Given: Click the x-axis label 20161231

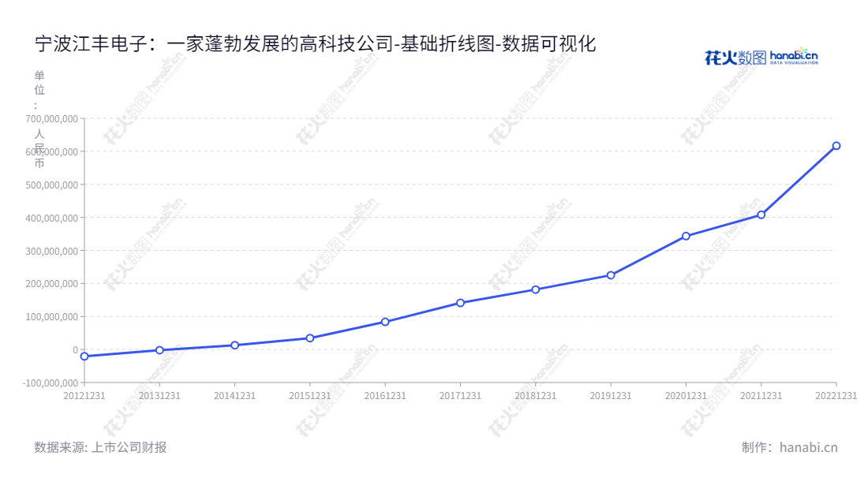Looking at the screenshot, I should pos(385,395).
